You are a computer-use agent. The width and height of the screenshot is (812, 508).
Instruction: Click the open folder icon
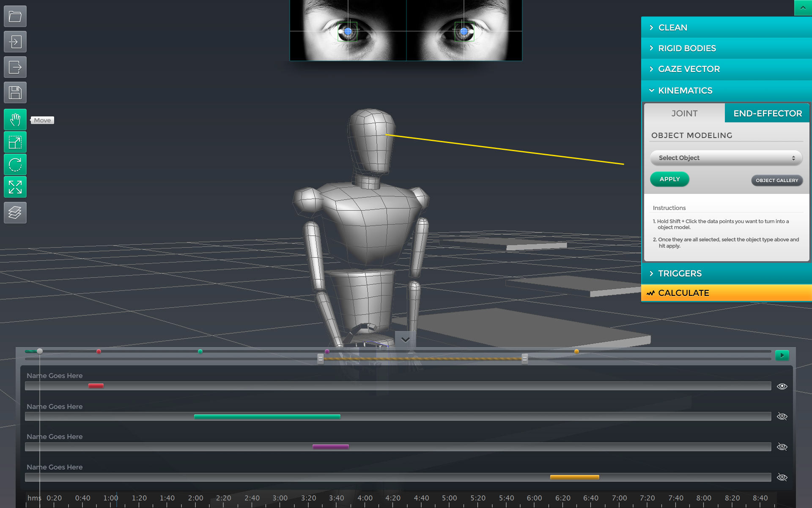coord(15,17)
